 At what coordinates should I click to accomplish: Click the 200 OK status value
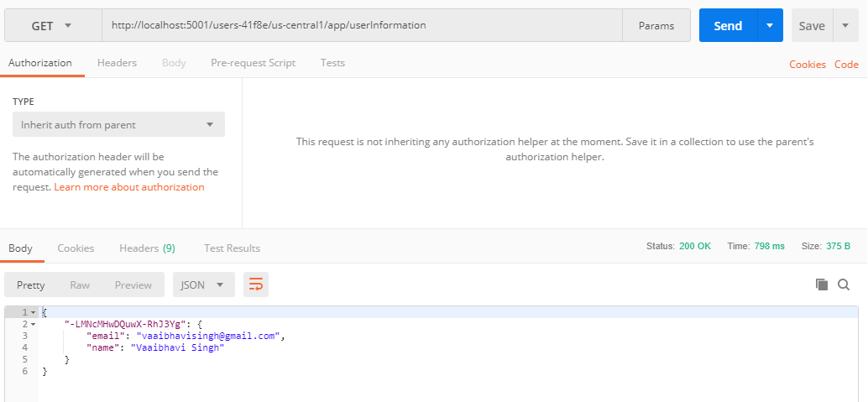(x=695, y=246)
